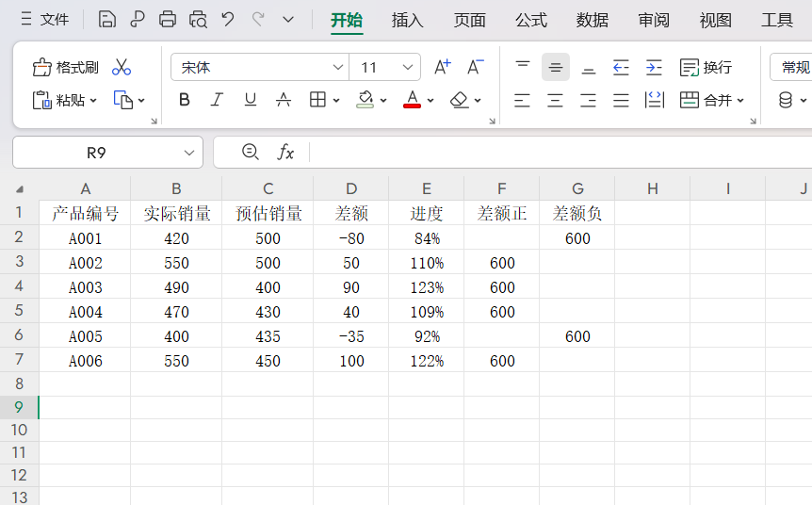Open the font name dropdown (宋体)

point(338,67)
